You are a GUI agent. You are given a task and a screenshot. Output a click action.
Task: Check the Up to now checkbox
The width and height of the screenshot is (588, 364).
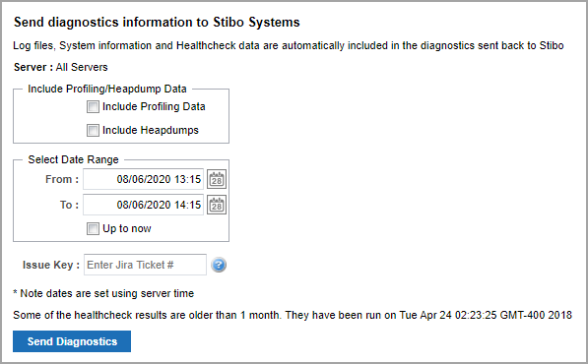93,228
